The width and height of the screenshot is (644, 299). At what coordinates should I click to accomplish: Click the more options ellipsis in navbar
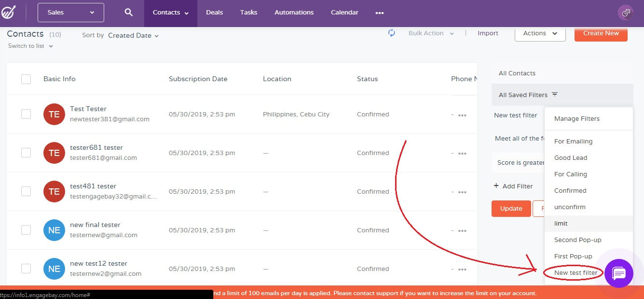click(x=380, y=13)
